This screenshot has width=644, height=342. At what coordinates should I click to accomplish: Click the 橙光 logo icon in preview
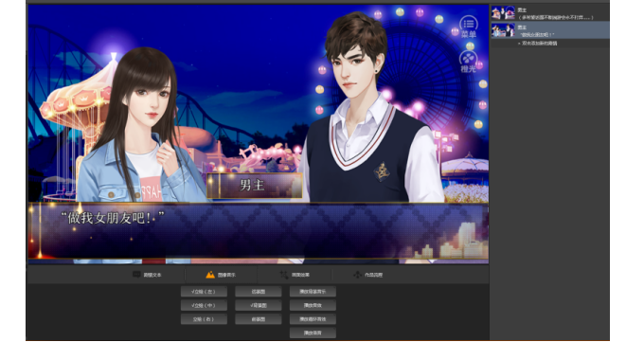[x=468, y=62]
